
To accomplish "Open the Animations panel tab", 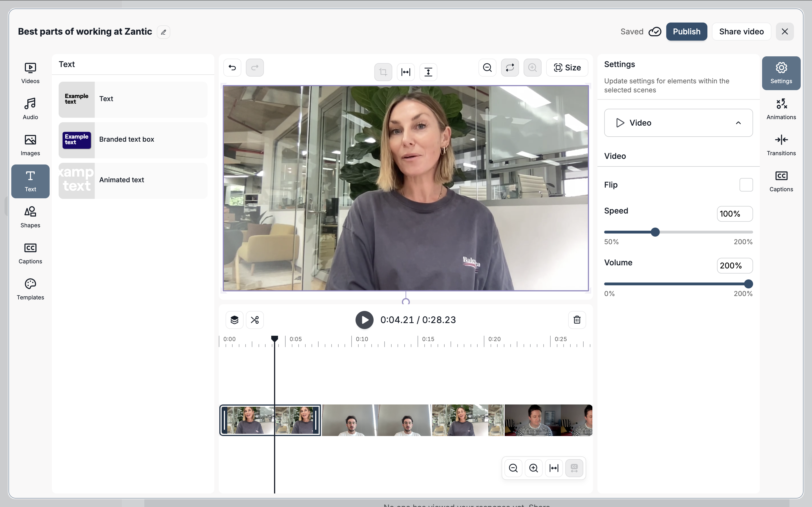I will pos(781,109).
